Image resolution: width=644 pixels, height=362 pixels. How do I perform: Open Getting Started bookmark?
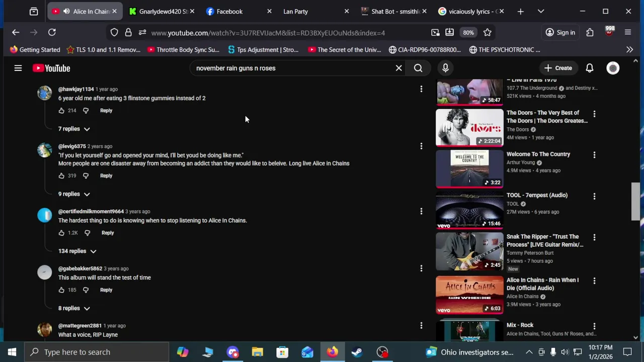35,49
